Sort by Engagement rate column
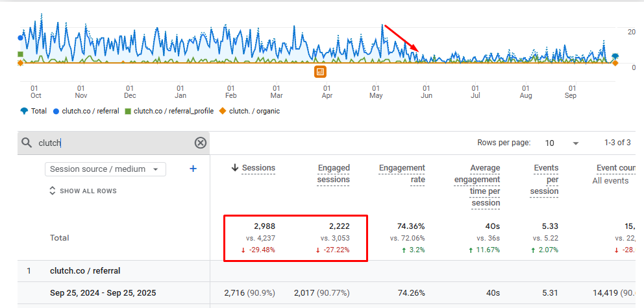Viewport: 644px width, 308px height. tap(402, 174)
